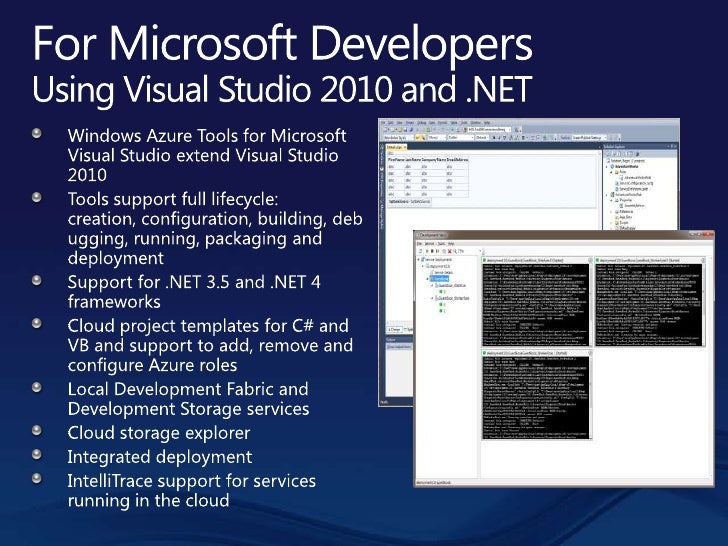Image resolution: width=728 pixels, height=546 pixels.
Task: Open the File menu in Visual Studio
Action: [x=383, y=122]
